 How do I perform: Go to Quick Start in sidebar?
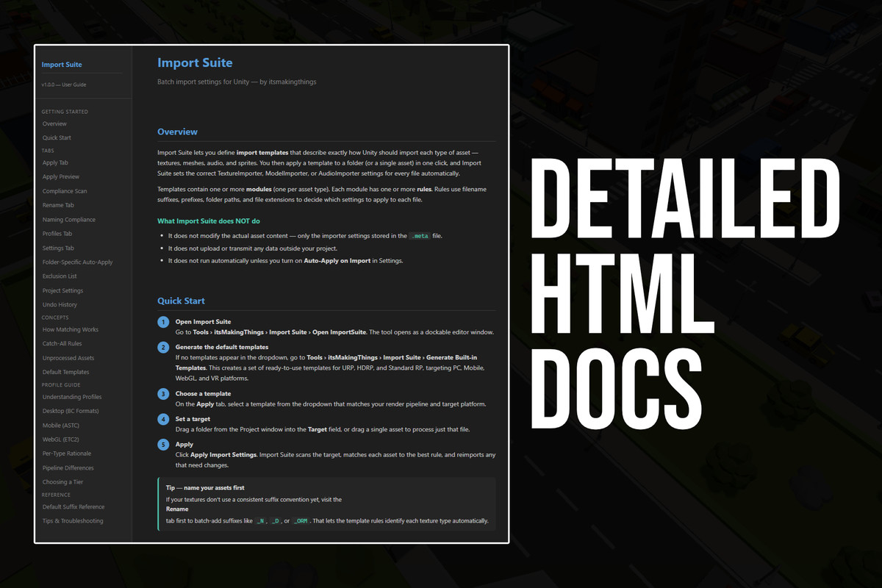[57, 137]
